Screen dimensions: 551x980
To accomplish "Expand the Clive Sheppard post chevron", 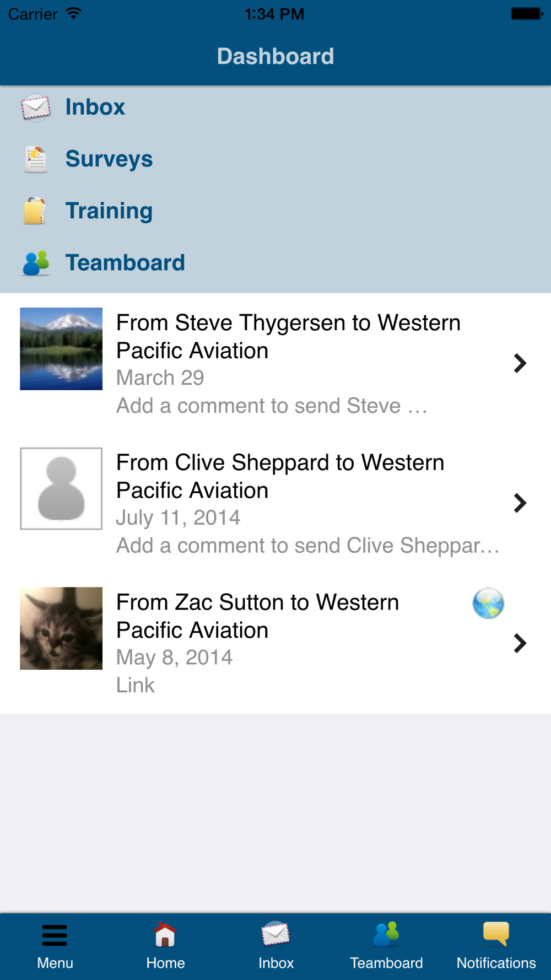I will pyautogui.click(x=520, y=503).
